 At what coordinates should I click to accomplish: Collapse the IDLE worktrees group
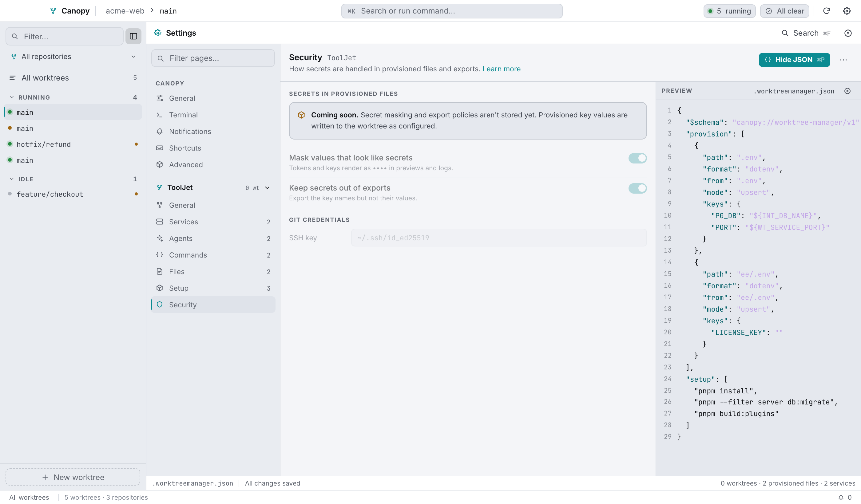click(x=12, y=179)
